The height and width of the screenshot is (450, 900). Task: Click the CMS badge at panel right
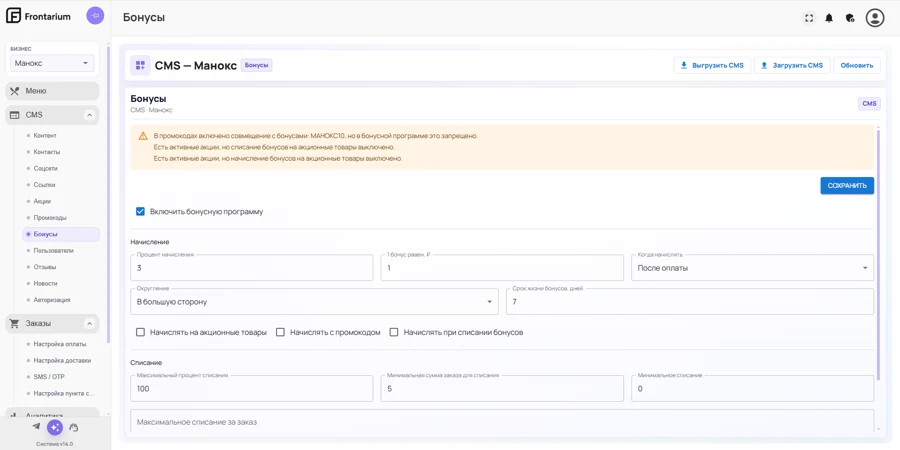coord(869,104)
